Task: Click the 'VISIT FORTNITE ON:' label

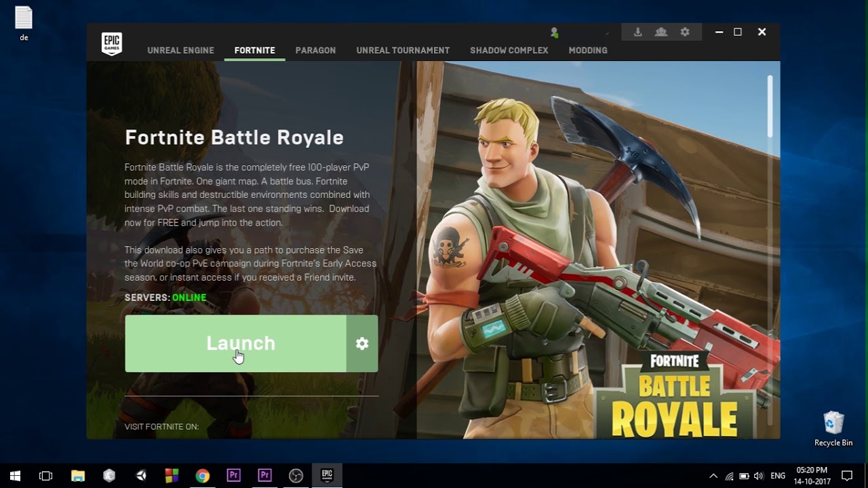Action: pyautogui.click(x=161, y=427)
